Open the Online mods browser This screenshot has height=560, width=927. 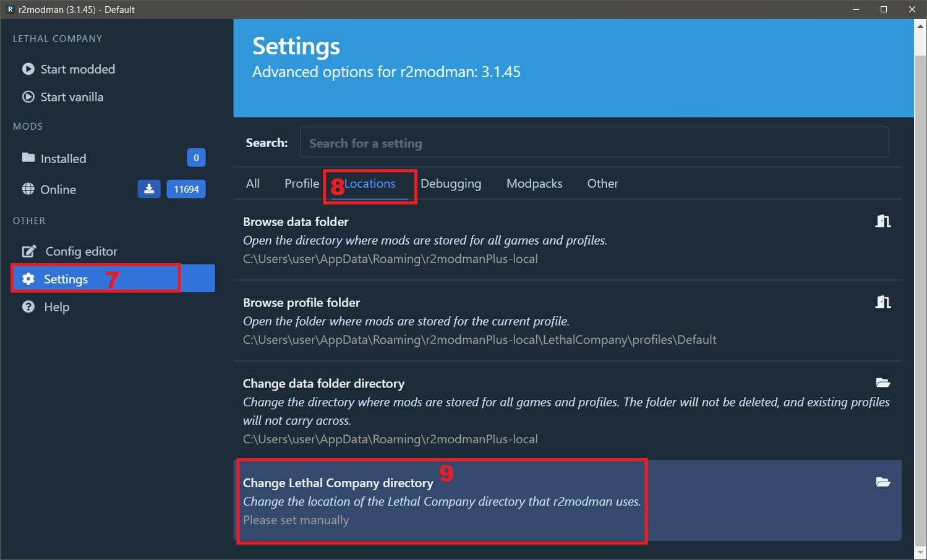click(x=58, y=189)
